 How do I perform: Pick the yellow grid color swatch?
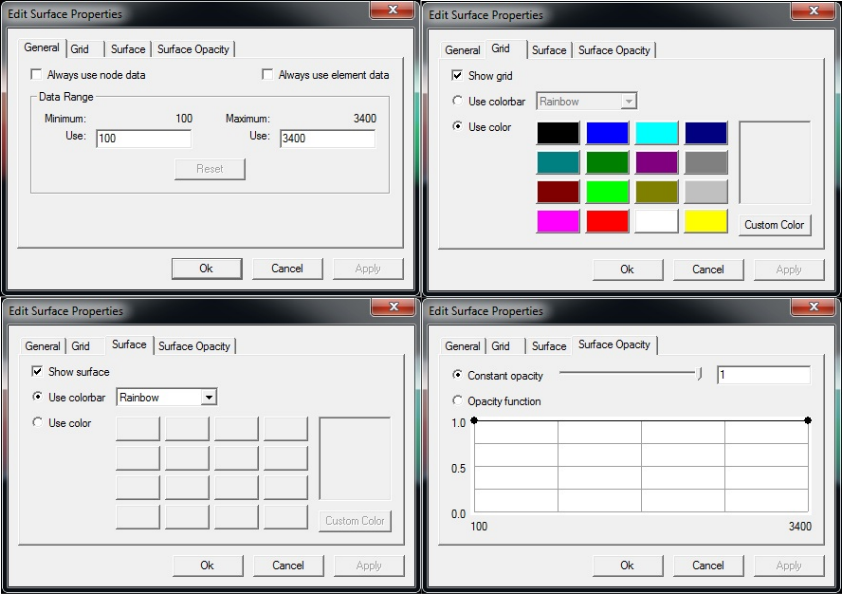click(706, 221)
